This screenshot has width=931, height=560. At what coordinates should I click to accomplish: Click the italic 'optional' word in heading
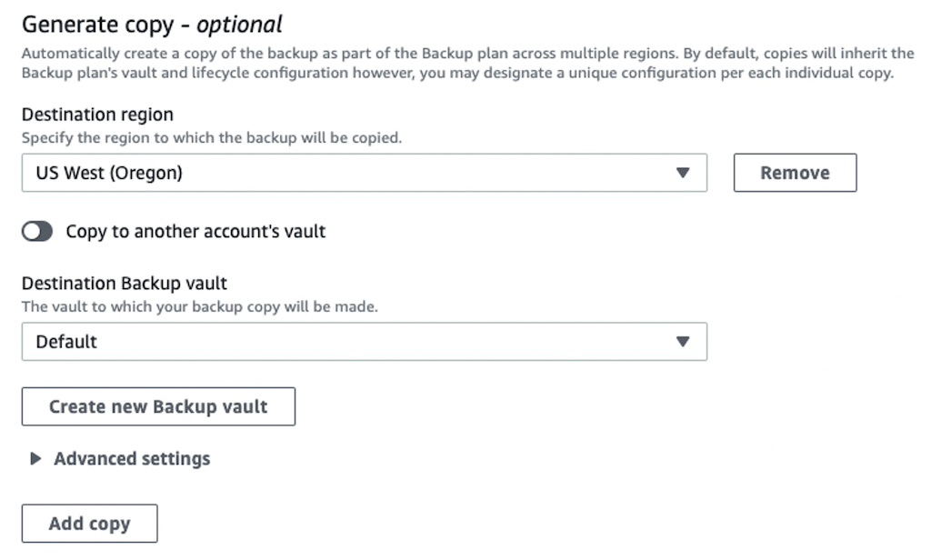coord(241,24)
